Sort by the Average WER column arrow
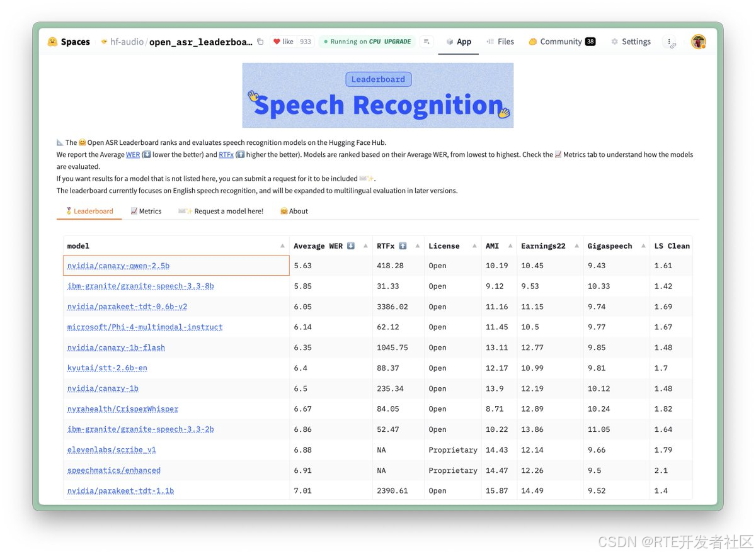 pos(365,246)
